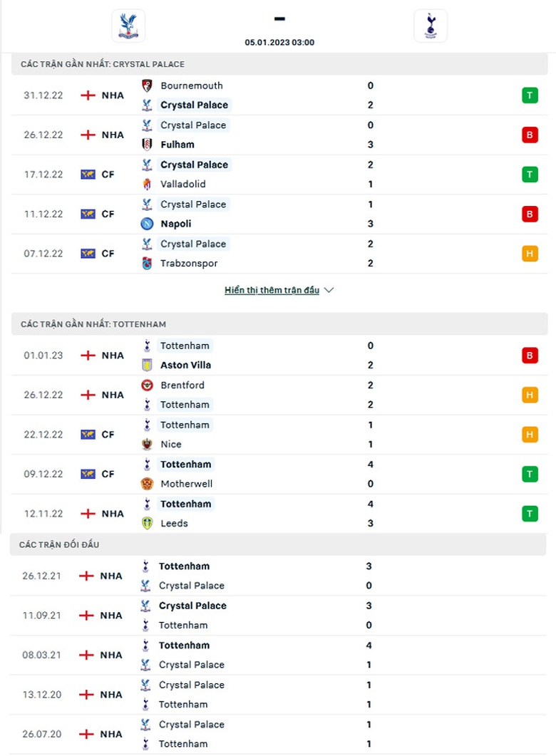
Task: Expand more matches with the chevron arrow
Action: point(329,291)
